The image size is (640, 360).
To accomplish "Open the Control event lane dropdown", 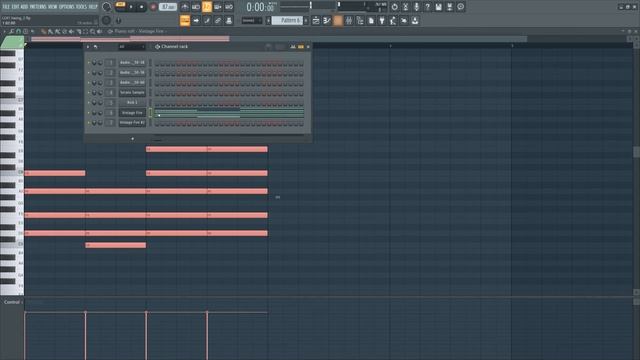I will [x=13, y=302].
